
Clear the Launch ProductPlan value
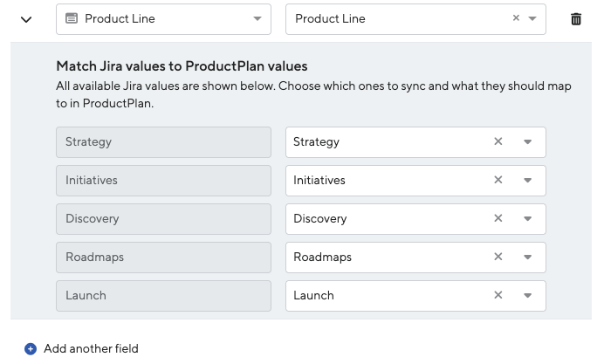(x=498, y=295)
